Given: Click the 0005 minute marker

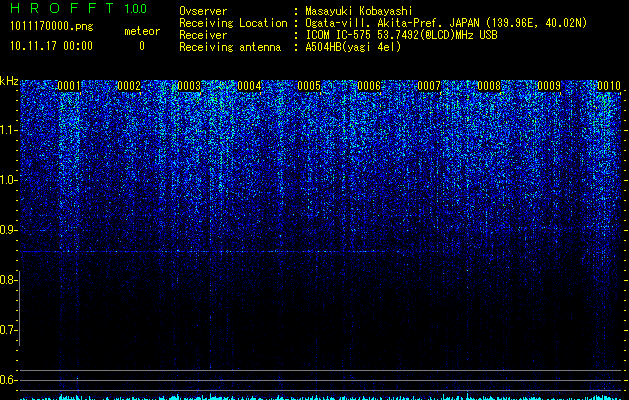Looking at the screenshot, I should [x=309, y=86].
